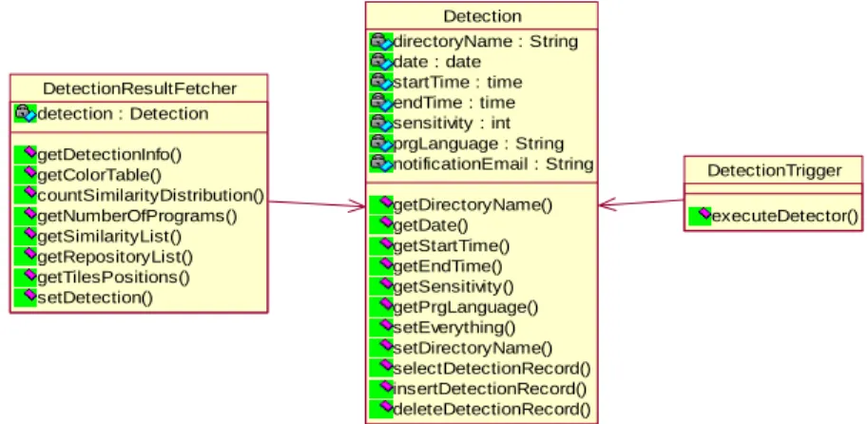Click the lock icon beside notificationEmail attribute
868x424 pixels.
381,164
